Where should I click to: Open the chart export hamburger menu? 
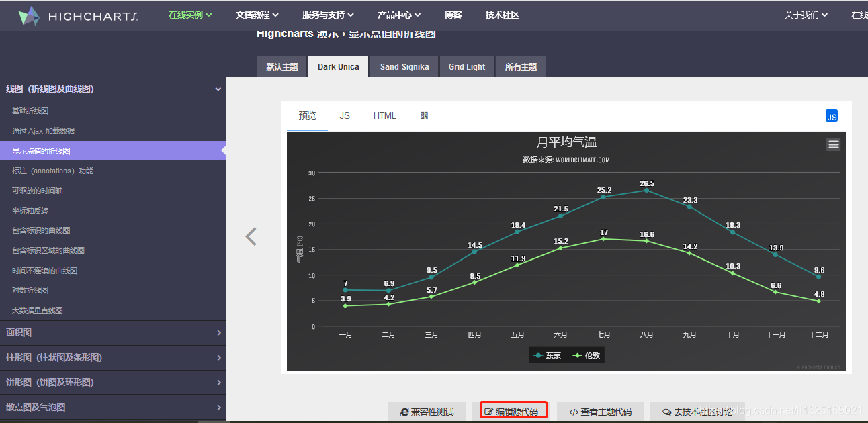click(833, 144)
